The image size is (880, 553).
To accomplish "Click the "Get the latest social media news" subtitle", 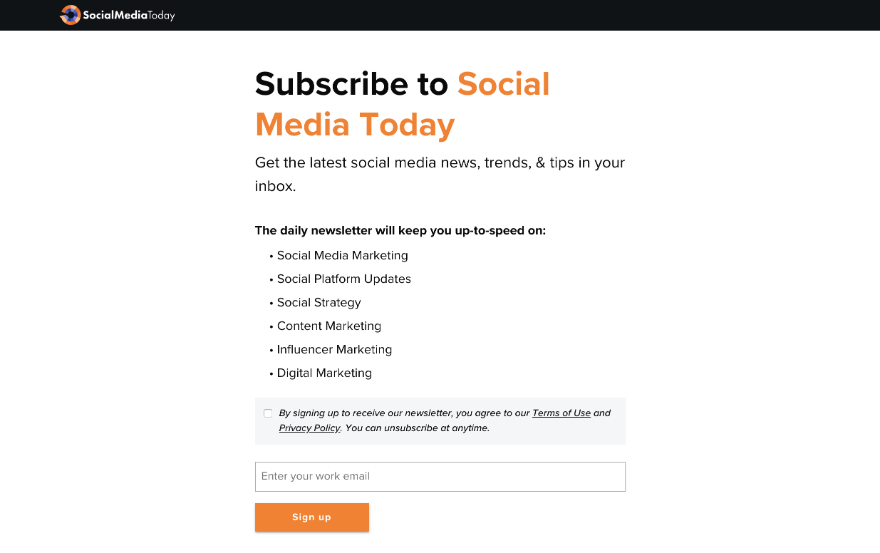I will [440, 163].
